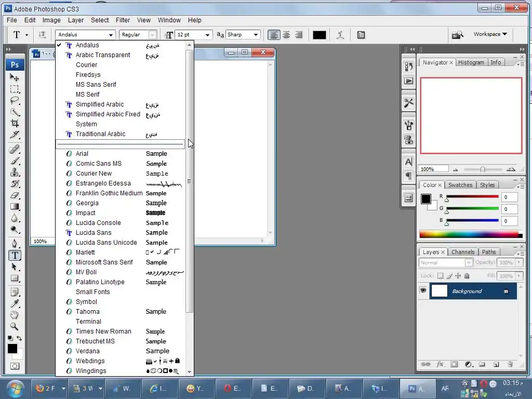Open the font style Regular dropdown

(152, 35)
